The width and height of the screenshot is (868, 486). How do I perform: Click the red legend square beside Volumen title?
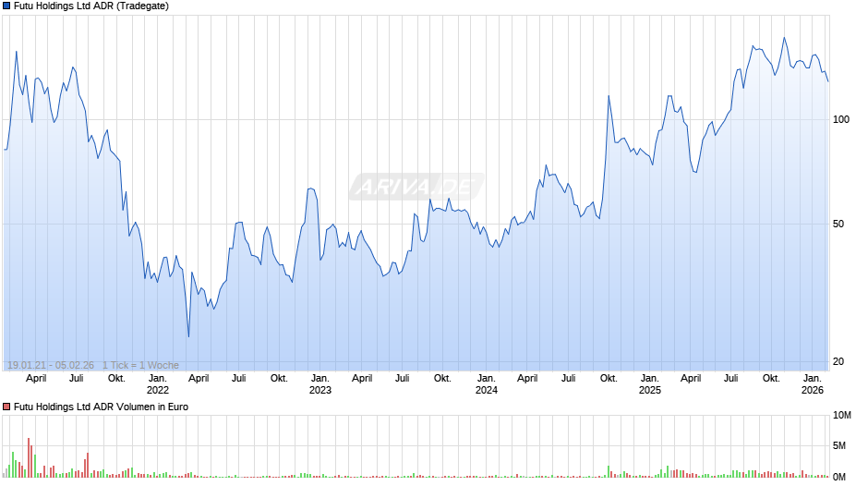(6, 407)
